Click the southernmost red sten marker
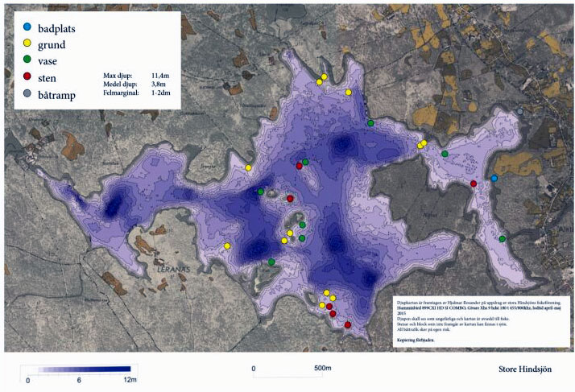Viewport: 575px width, 392px height. pyautogui.click(x=348, y=324)
